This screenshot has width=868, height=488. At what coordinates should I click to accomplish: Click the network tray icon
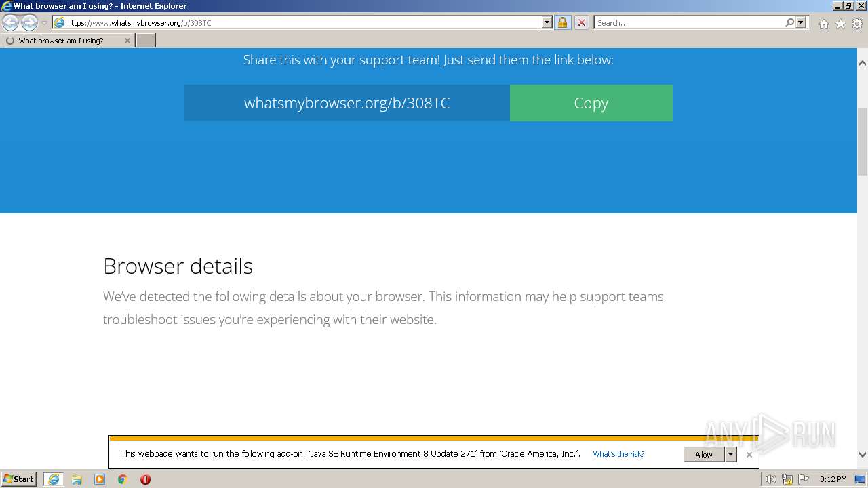(787, 479)
